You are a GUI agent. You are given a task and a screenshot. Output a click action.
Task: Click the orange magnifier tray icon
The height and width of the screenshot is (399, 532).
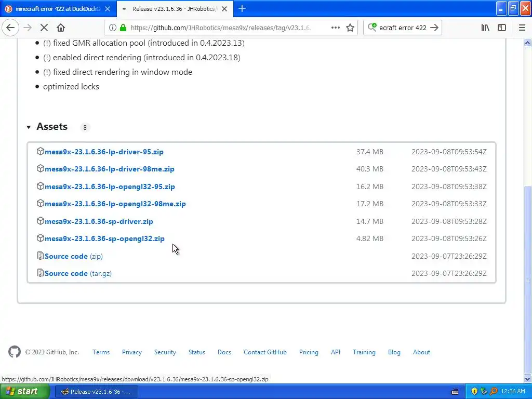pos(494,392)
